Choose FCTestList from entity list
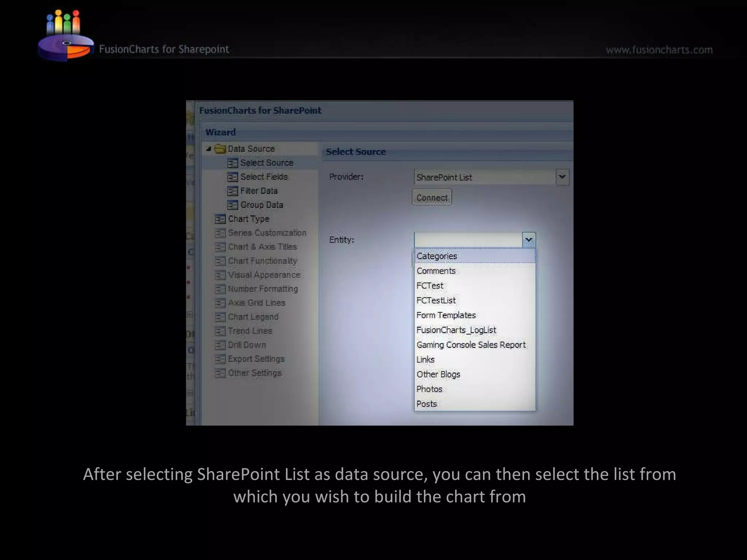The height and width of the screenshot is (560, 747). pos(475,300)
